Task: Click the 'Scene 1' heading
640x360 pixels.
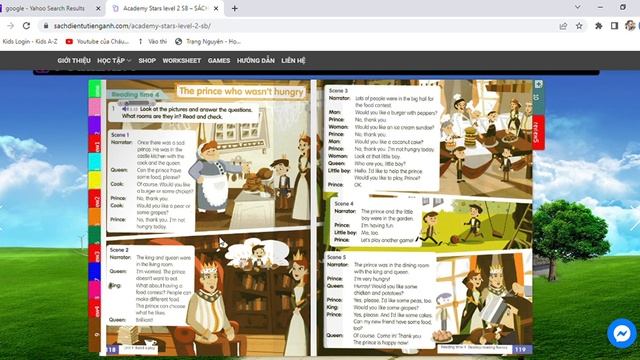Action: (x=120, y=135)
